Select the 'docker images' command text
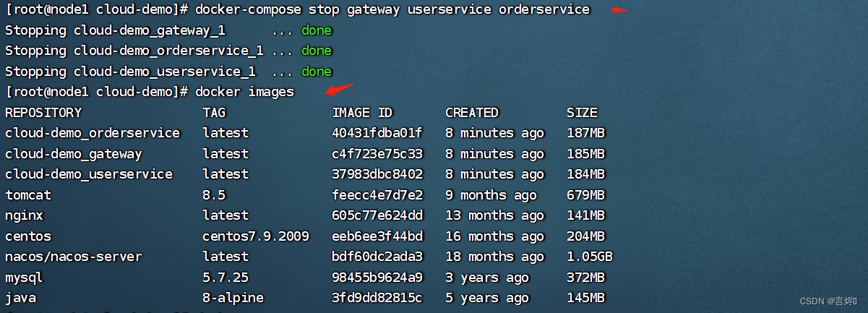This screenshot has width=868, height=313. point(245,92)
